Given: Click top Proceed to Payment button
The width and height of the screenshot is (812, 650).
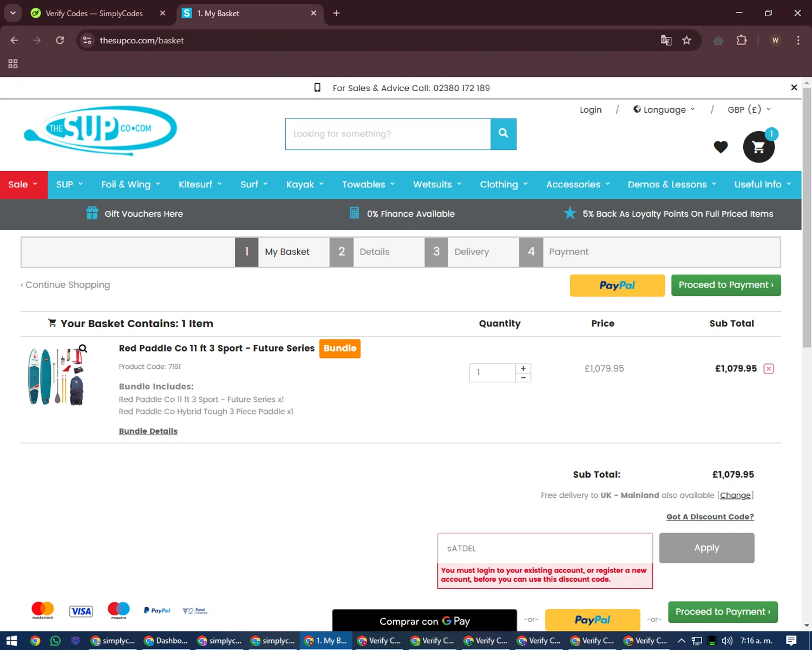Looking at the screenshot, I should tap(726, 285).
